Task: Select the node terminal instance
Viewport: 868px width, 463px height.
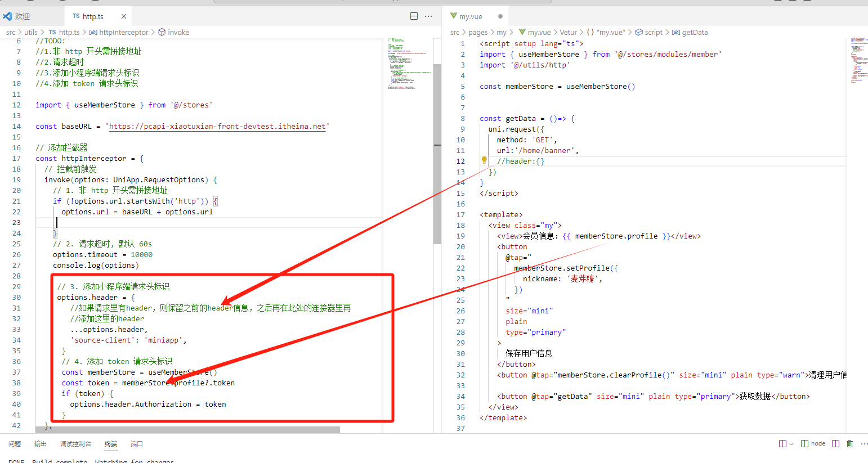Action: [x=813, y=444]
